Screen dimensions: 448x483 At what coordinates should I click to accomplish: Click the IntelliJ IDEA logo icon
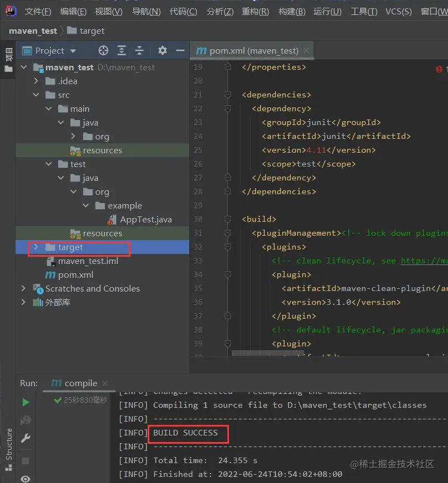pyautogui.click(x=11, y=11)
